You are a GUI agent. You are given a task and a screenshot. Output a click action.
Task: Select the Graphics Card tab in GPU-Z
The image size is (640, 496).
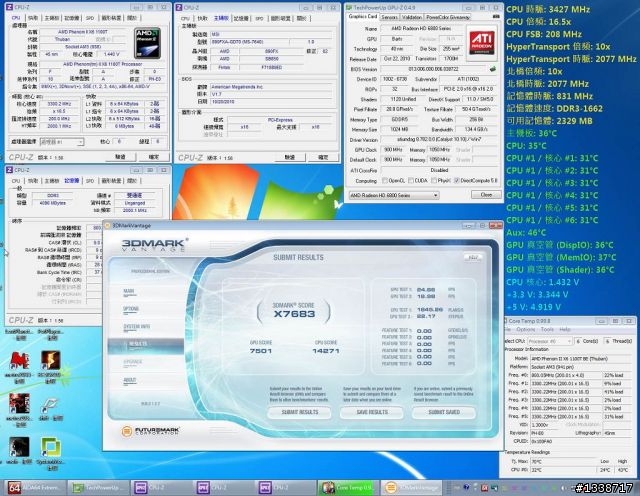coord(362,17)
